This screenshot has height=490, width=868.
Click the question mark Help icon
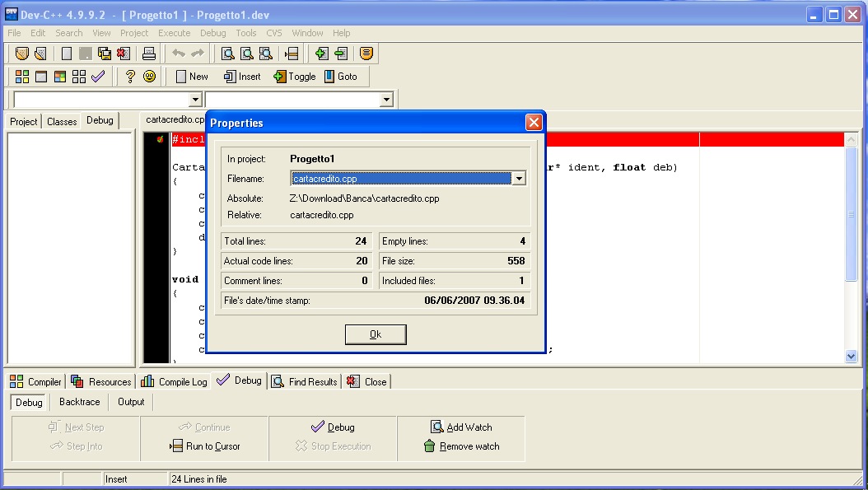click(130, 77)
